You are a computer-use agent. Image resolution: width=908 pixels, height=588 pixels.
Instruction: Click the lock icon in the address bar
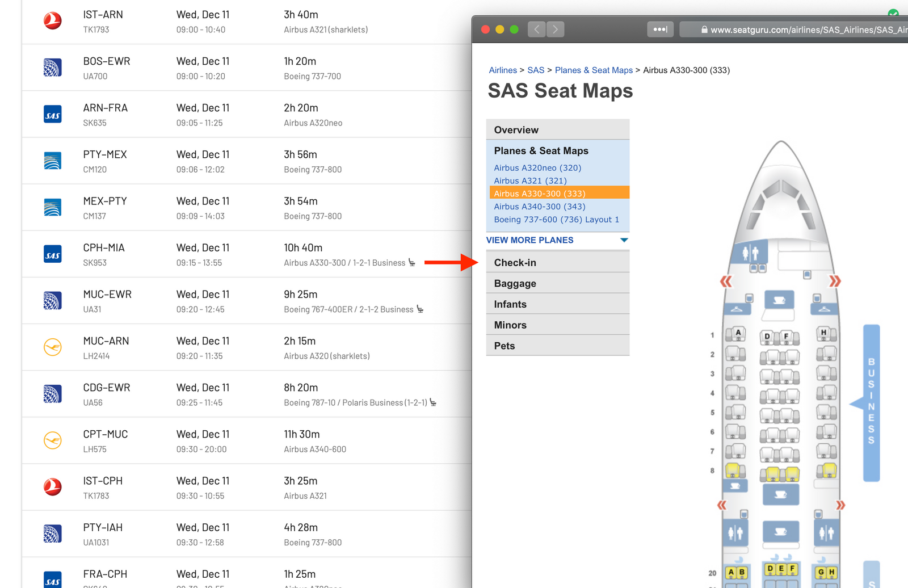tap(704, 30)
